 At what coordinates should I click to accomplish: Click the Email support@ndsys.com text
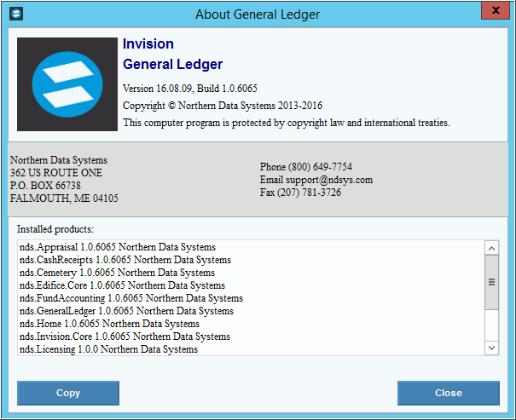coord(316,180)
